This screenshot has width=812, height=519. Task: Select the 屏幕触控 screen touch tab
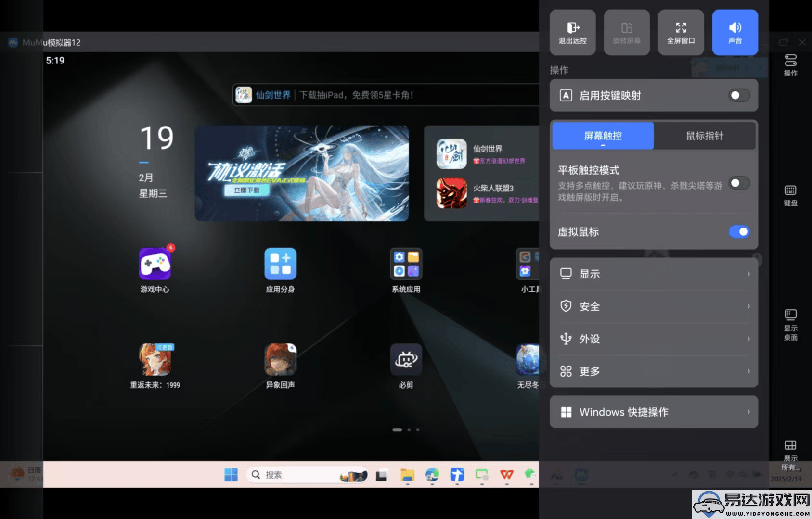click(x=603, y=136)
